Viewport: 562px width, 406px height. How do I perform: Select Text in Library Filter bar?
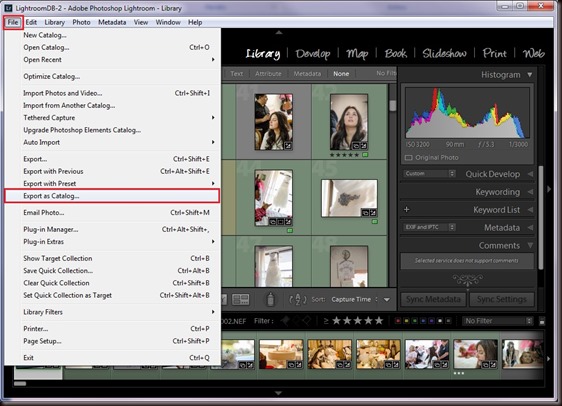(237, 74)
